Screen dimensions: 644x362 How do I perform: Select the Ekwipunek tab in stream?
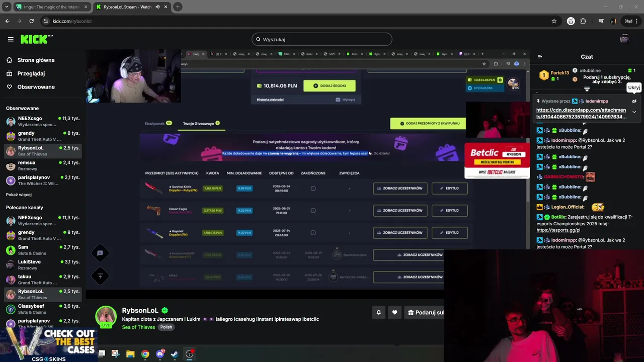coord(158,123)
